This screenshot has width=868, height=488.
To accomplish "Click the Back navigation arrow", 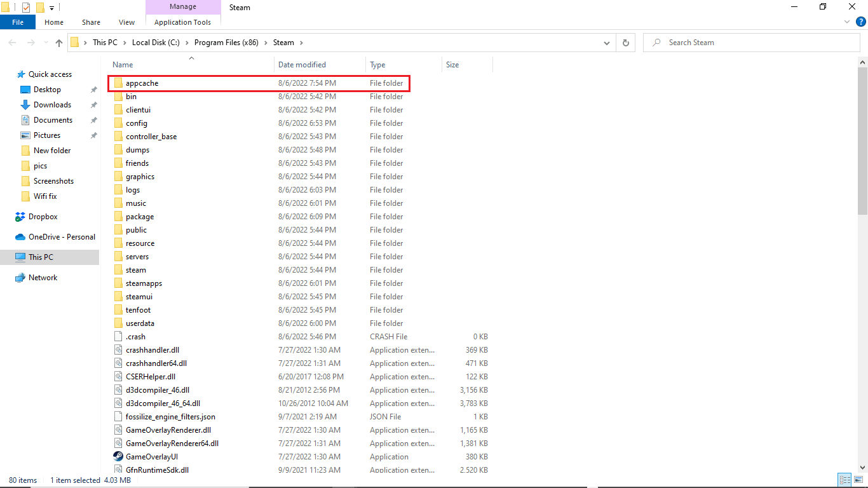I will pos(12,43).
